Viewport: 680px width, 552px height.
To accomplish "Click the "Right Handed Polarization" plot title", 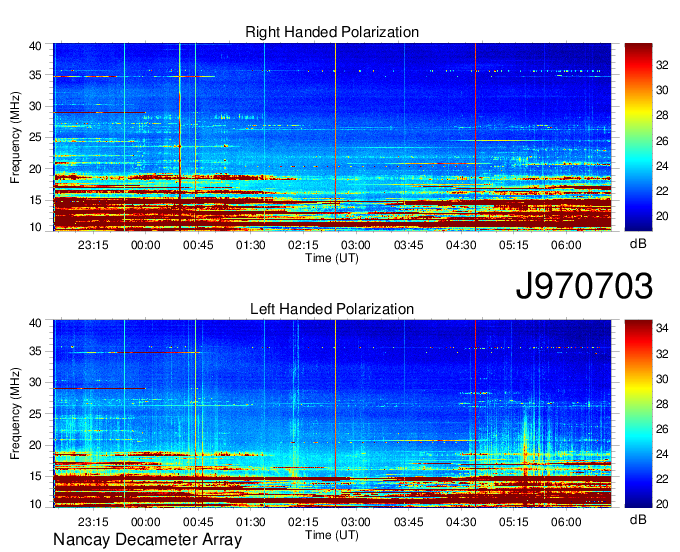I will (x=332, y=32).
